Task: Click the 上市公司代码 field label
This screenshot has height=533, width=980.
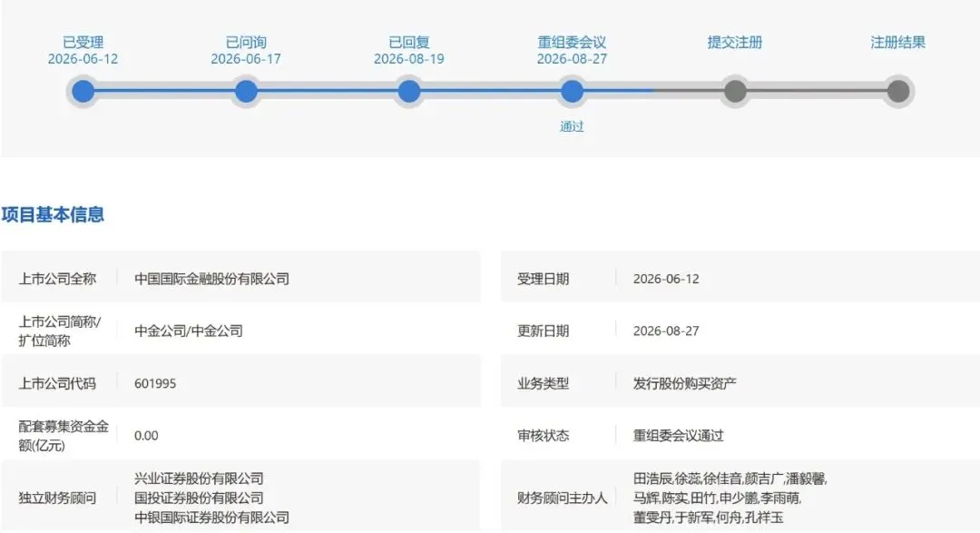Action: point(57,383)
